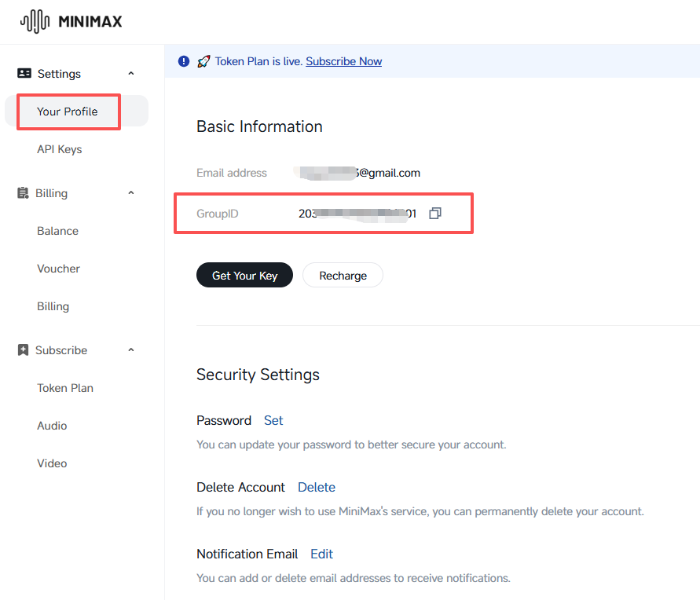Click the Settings section label
Viewport: 700px width, 600px height.
tap(59, 74)
